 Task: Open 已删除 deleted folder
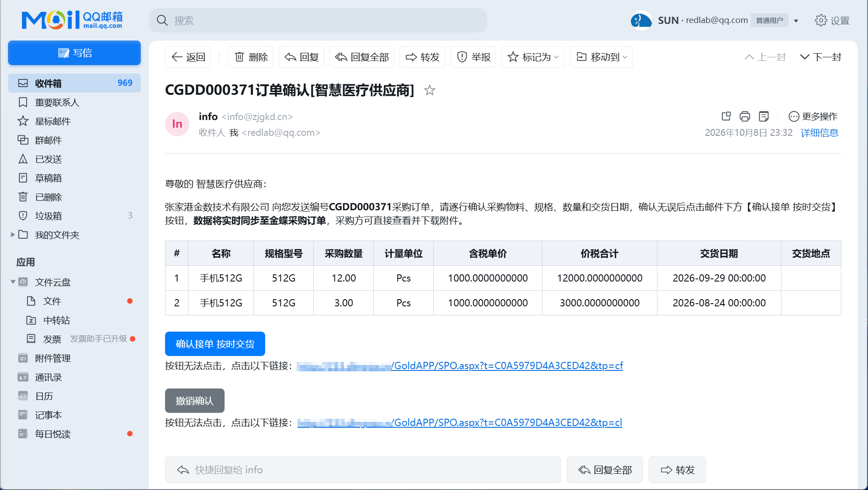(74, 197)
